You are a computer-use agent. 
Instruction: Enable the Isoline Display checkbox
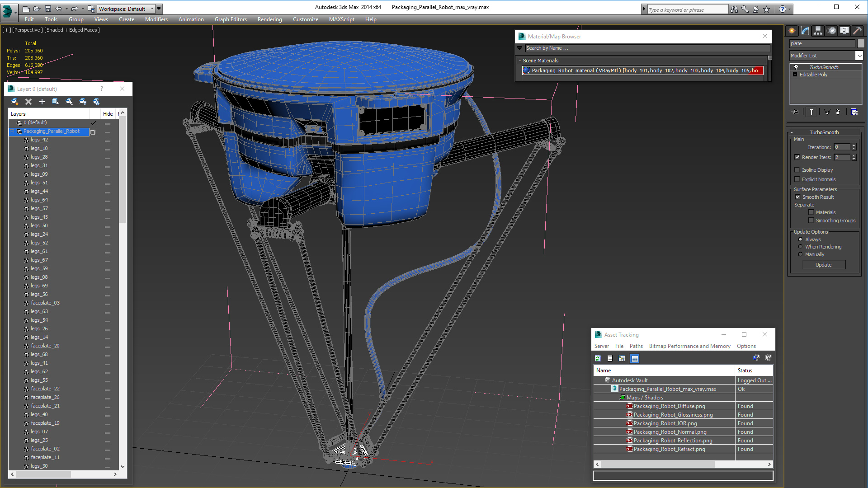pyautogui.click(x=797, y=170)
